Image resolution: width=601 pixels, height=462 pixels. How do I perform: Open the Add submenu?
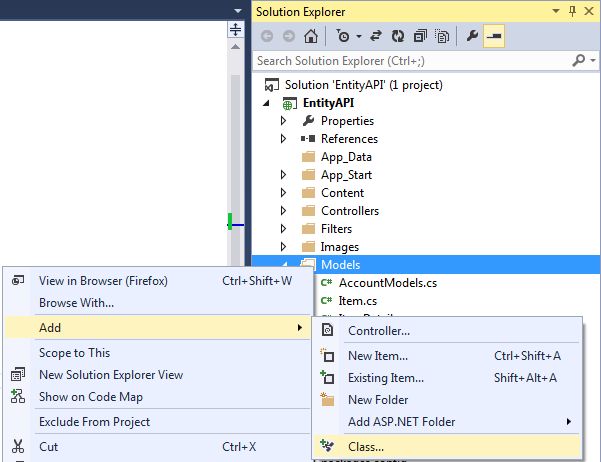157,328
